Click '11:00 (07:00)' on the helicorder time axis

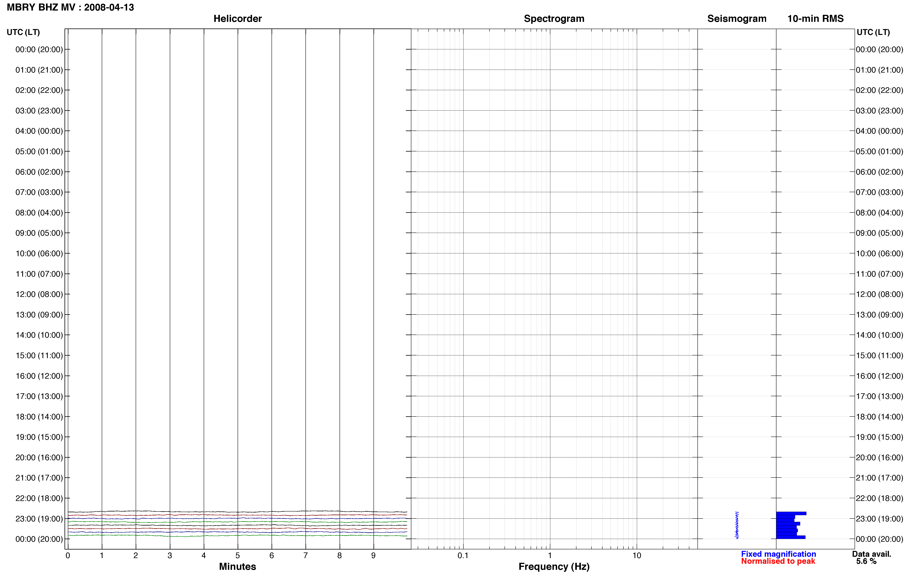coord(39,274)
